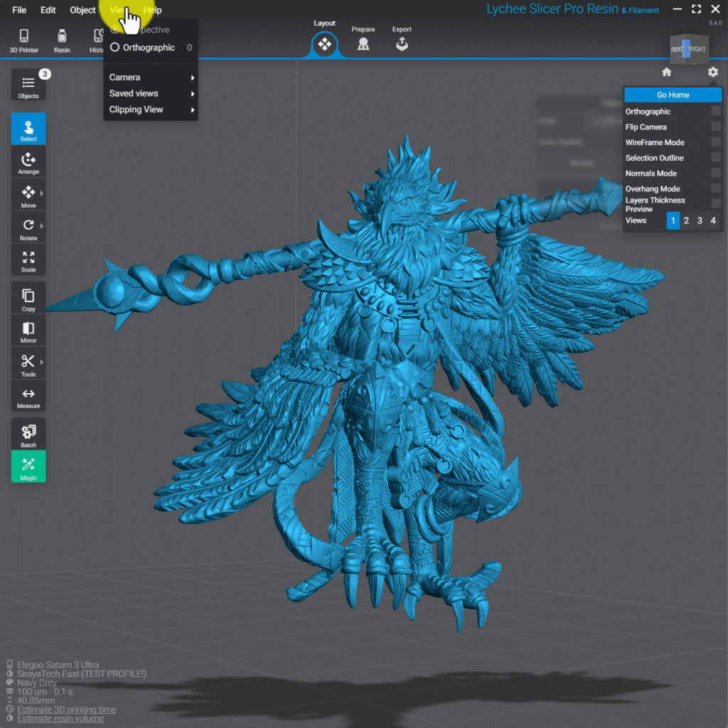
Task: Expand the Saved views submenu
Action: click(151, 94)
